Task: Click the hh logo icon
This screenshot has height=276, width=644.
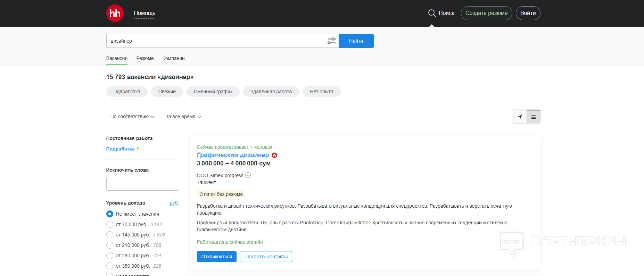Action: (115, 13)
